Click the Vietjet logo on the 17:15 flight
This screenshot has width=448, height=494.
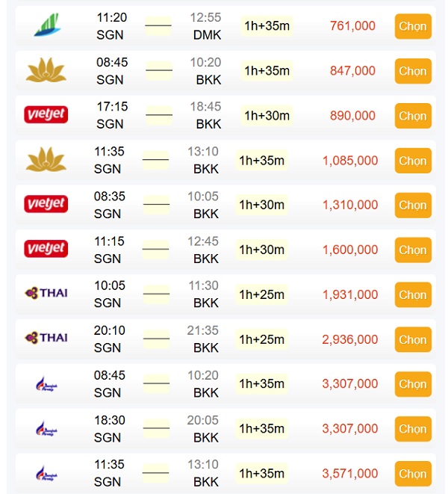tap(46, 115)
